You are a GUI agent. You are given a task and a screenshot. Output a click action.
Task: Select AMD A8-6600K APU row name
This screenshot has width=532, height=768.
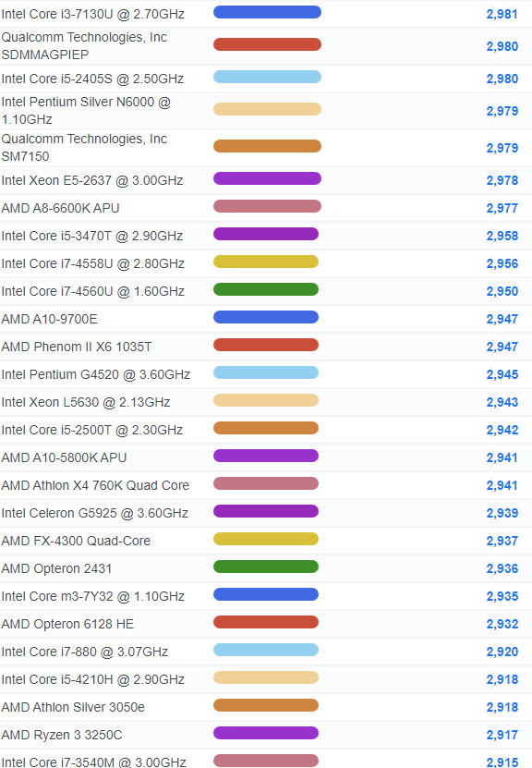click(x=60, y=208)
